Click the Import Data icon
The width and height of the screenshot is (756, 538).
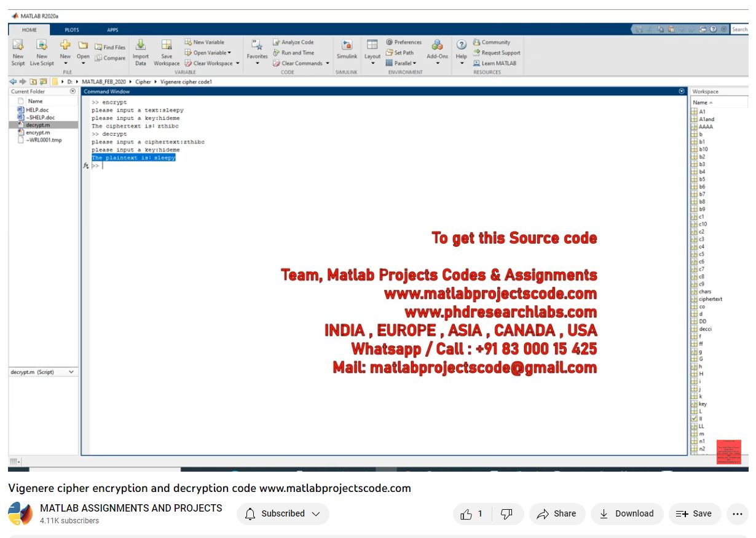click(141, 45)
